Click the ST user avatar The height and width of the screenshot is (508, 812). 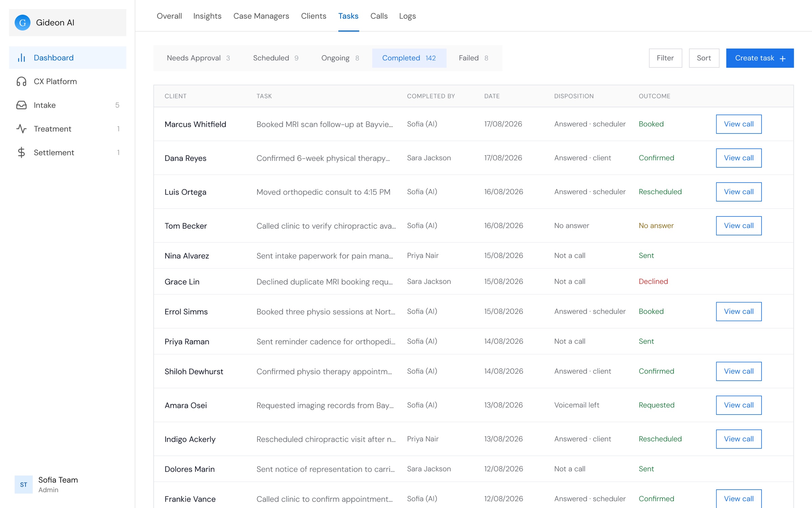pyautogui.click(x=24, y=484)
